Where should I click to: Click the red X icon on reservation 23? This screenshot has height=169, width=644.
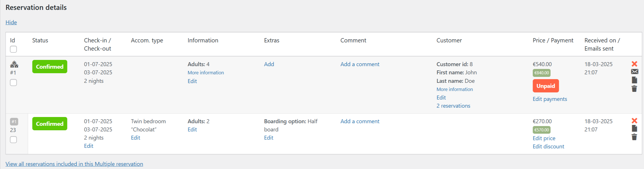coord(635,121)
